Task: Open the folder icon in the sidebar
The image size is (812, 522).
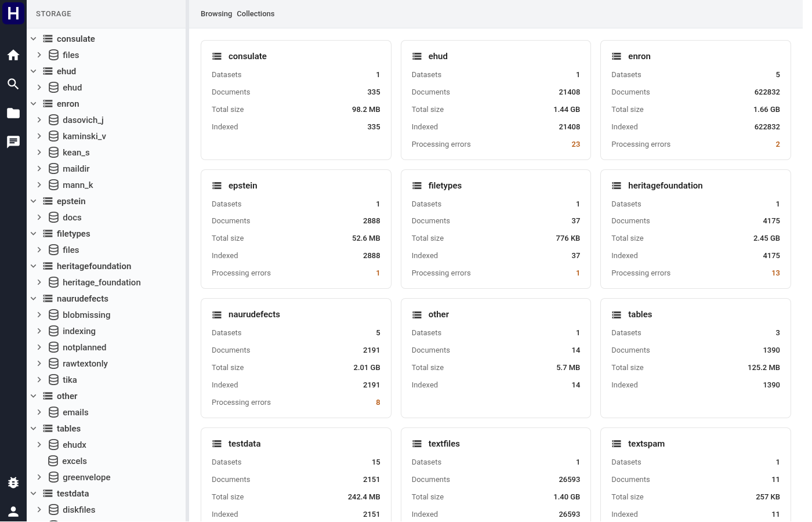Action: [x=13, y=113]
